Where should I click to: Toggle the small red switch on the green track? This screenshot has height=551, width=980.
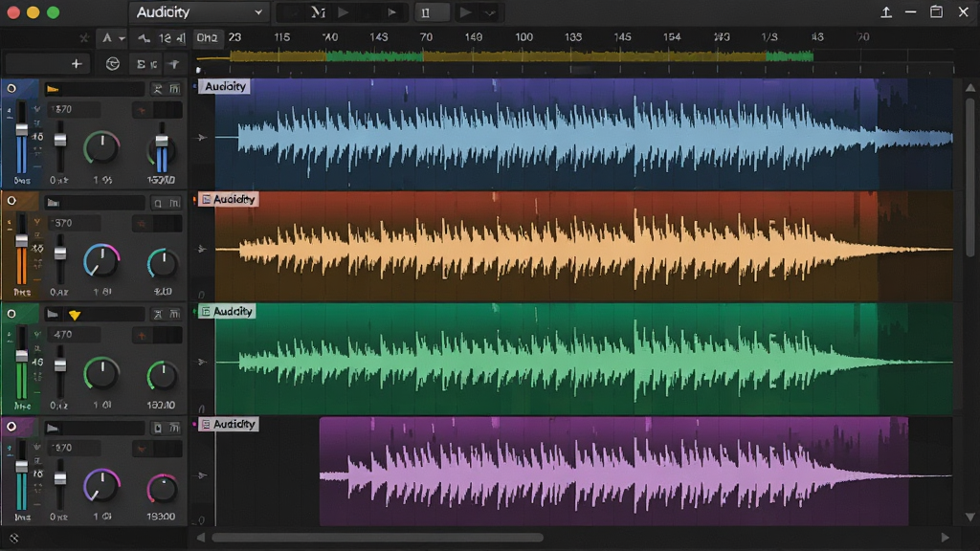(x=142, y=336)
